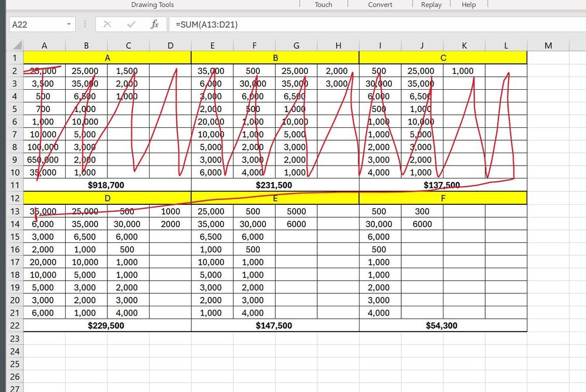
Task: Click the yellow header cell labeled D
Action: pos(107,198)
